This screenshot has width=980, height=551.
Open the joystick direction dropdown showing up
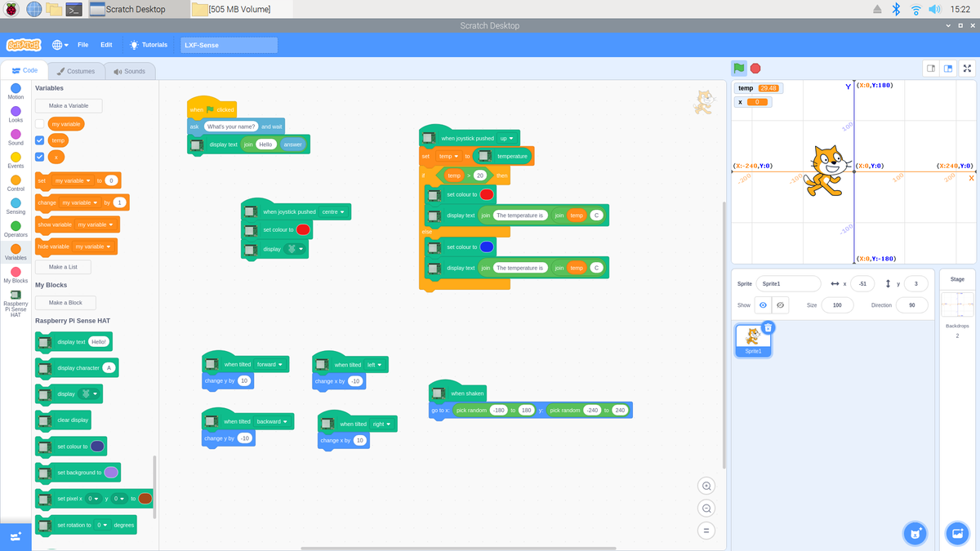coord(507,137)
